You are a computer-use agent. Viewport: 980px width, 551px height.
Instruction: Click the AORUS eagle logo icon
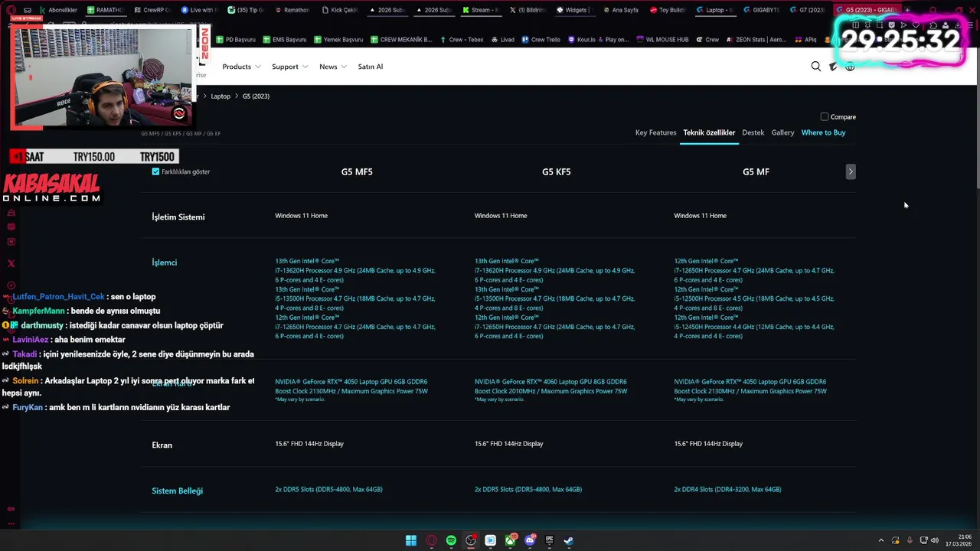coord(833,67)
